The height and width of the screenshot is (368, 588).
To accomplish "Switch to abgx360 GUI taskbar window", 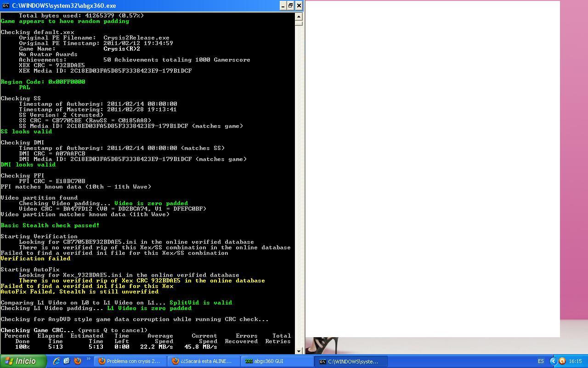I will pos(277,361).
